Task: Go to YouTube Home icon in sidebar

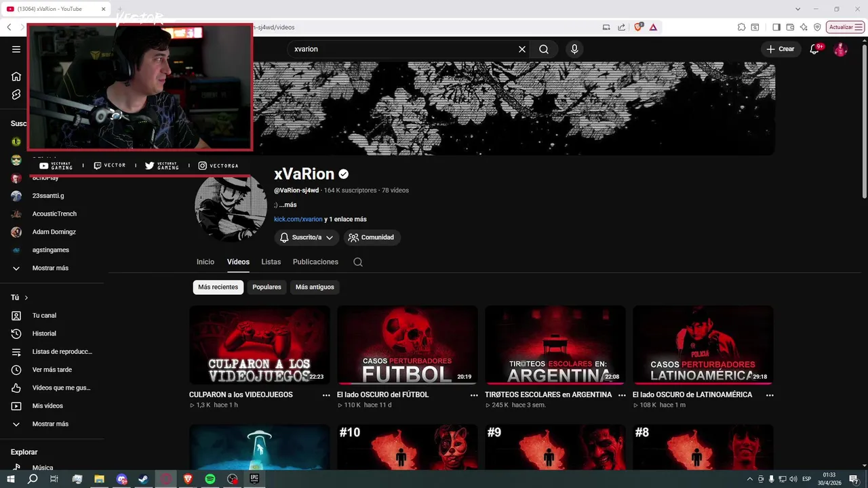Action: (16, 76)
